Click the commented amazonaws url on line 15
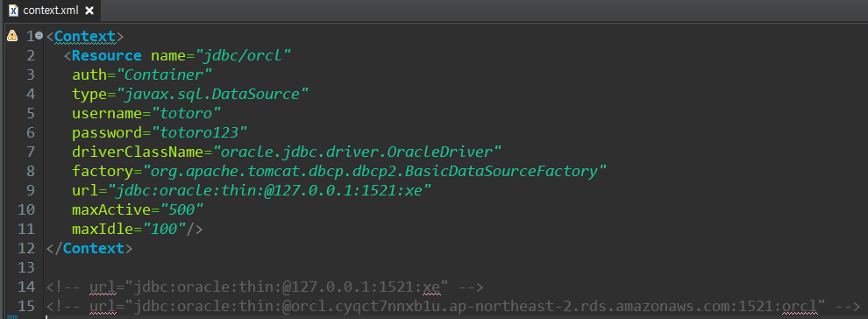This screenshot has height=319, width=868. coord(453,306)
